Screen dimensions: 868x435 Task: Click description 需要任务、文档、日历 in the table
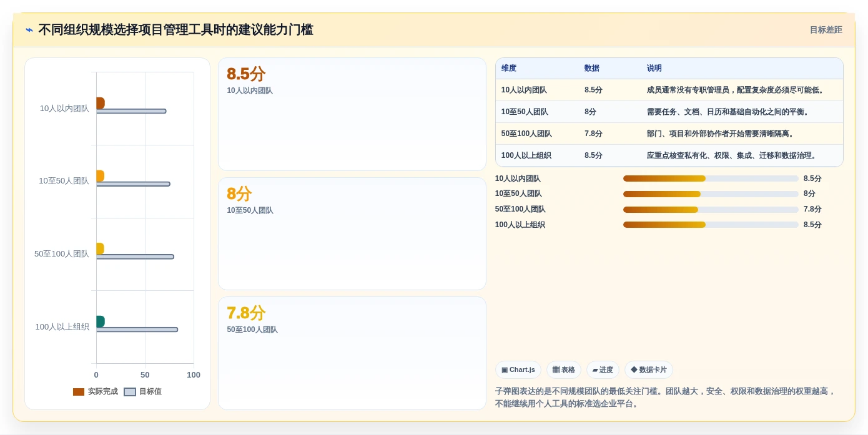tap(729, 112)
